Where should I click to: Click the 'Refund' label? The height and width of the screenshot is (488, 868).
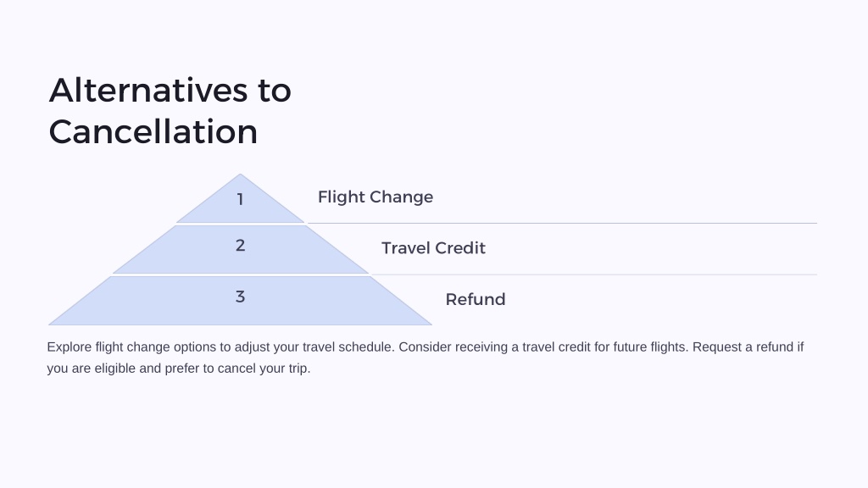tap(476, 299)
